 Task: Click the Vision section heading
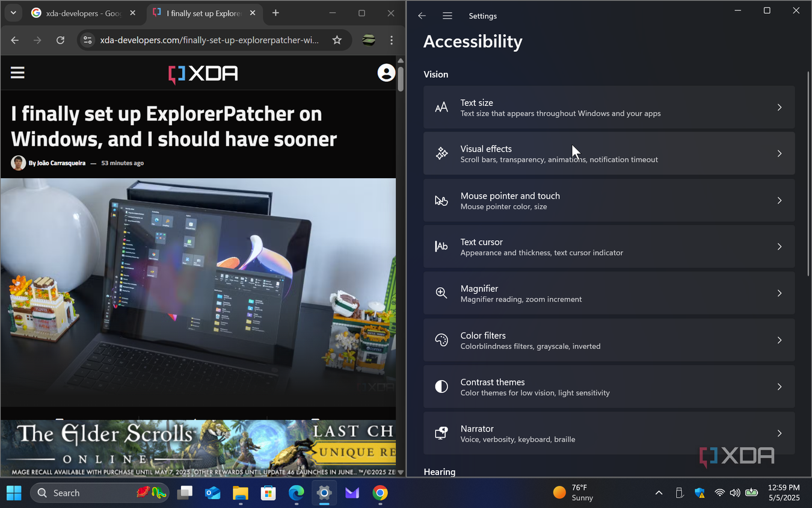tap(435, 75)
